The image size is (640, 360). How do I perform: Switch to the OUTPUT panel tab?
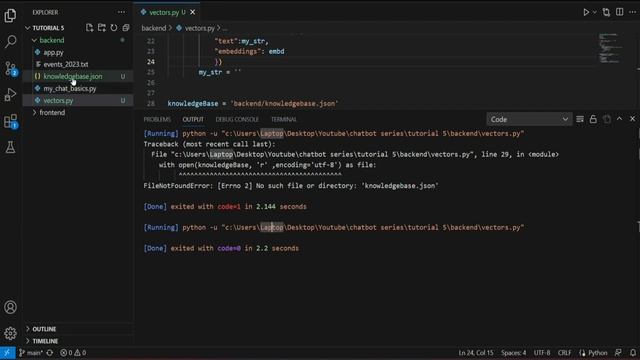(x=193, y=119)
